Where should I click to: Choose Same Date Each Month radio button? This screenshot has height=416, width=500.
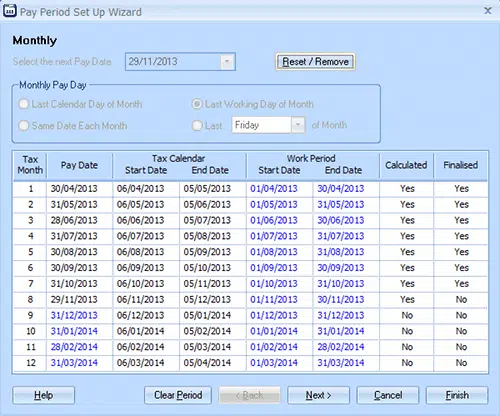(x=24, y=126)
